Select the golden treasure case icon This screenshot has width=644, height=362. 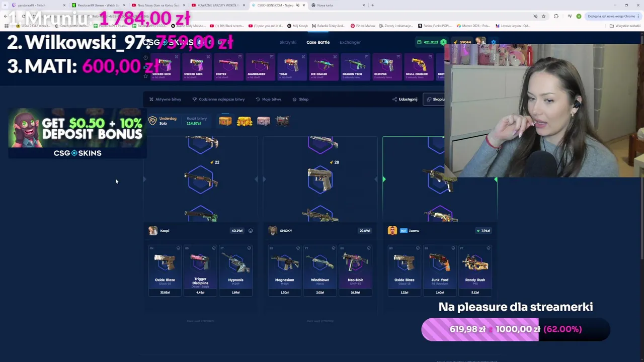245,121
